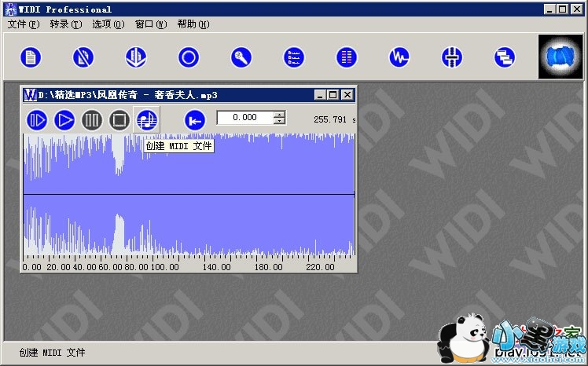Click the position field showing 0.000

(x=245, y=118)
